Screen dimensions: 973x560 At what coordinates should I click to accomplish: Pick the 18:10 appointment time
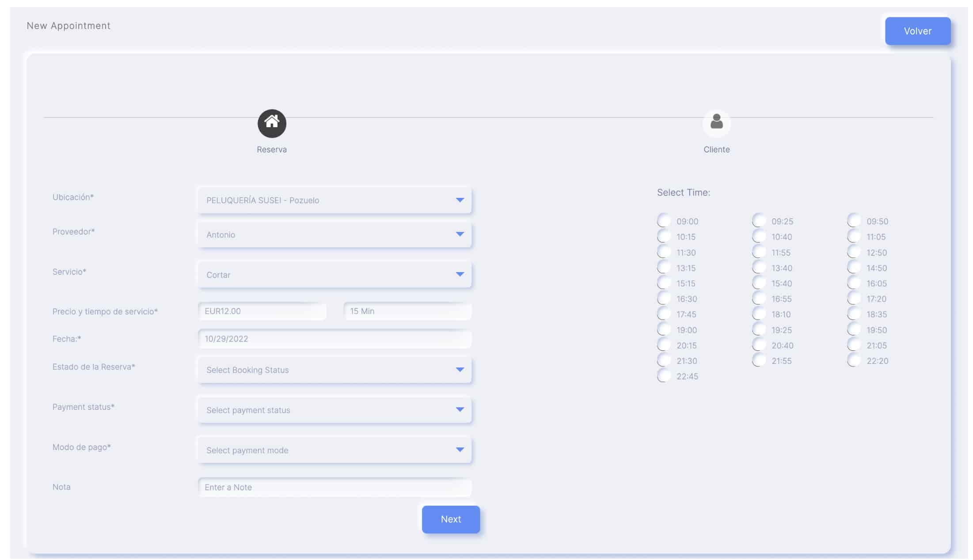click(759, 314)
